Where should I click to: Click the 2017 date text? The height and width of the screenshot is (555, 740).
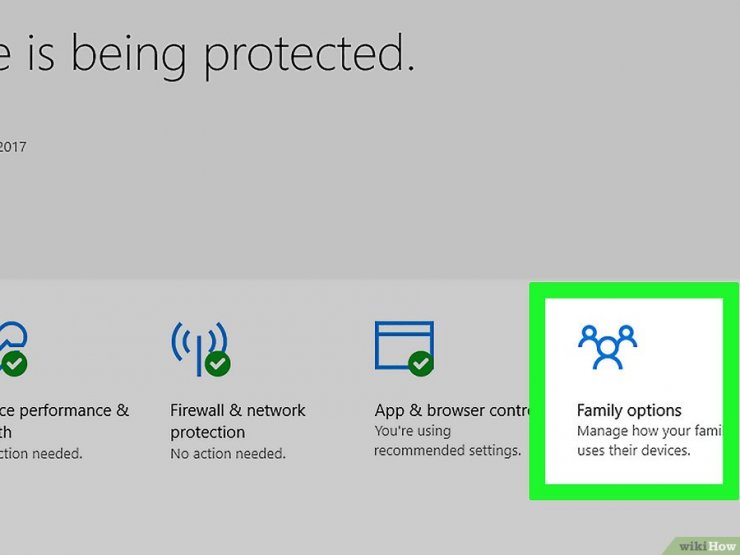[13, 147]
